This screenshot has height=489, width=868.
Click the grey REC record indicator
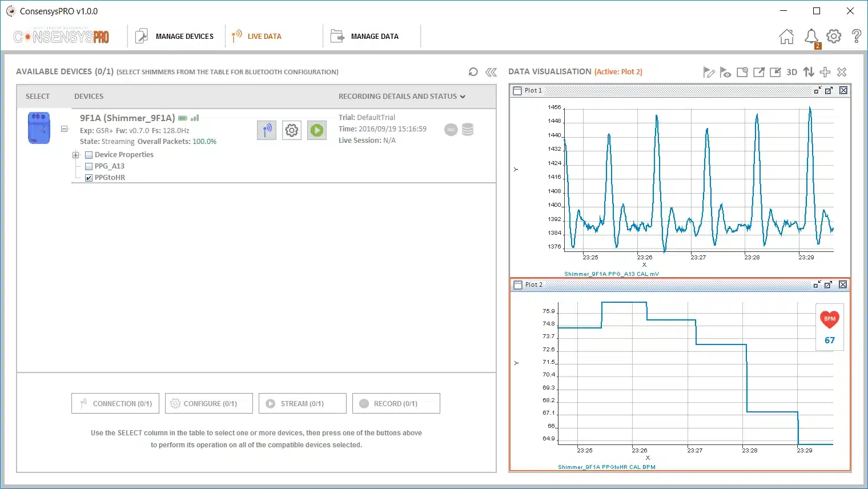pyautogui.click(x=451, y=130)
